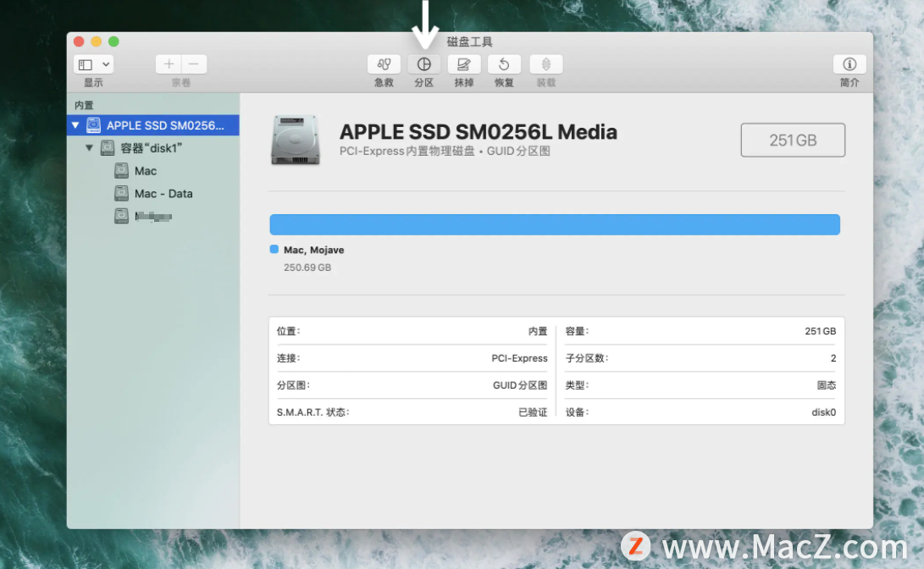Click the 已验证 status value
924x569 pixels.
tap(533, 412)
